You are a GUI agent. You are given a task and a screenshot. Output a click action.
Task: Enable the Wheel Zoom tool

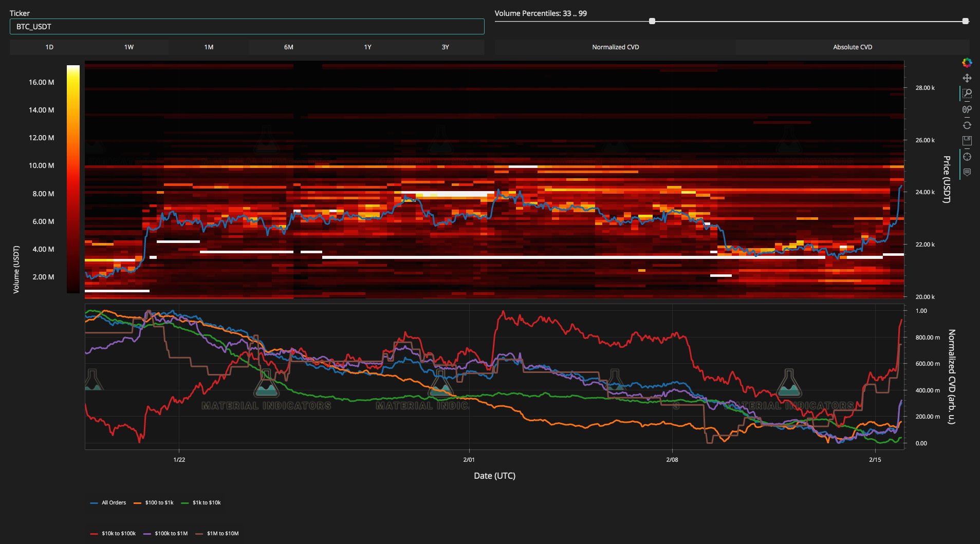pos(967,109)
